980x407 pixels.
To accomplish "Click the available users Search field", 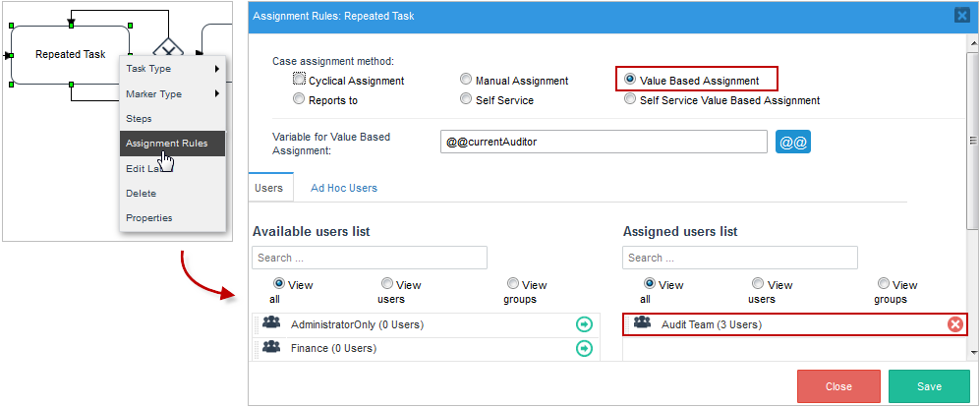I will tap(370, 258).
